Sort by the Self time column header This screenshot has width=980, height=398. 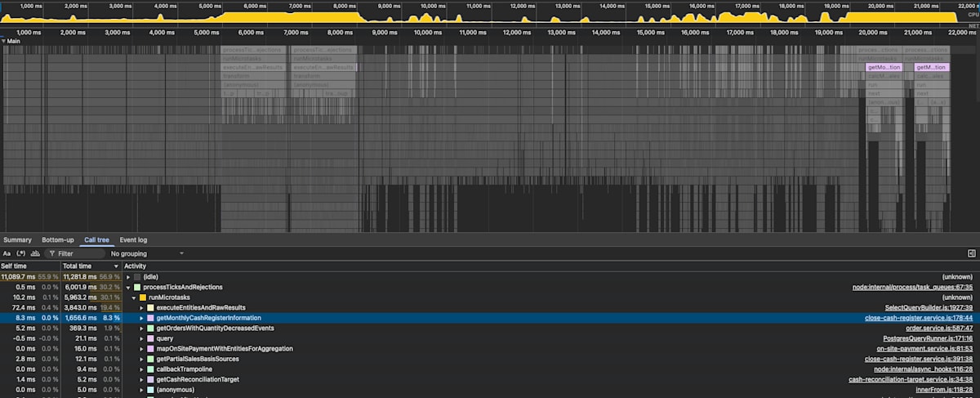(30, 266)
